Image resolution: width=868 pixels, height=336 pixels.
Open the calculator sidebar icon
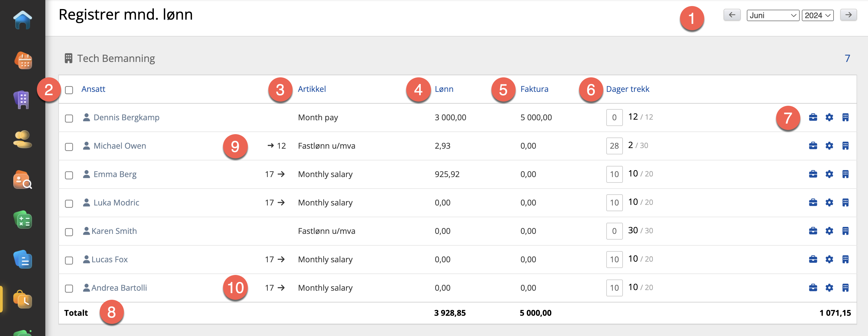[23, 220]
